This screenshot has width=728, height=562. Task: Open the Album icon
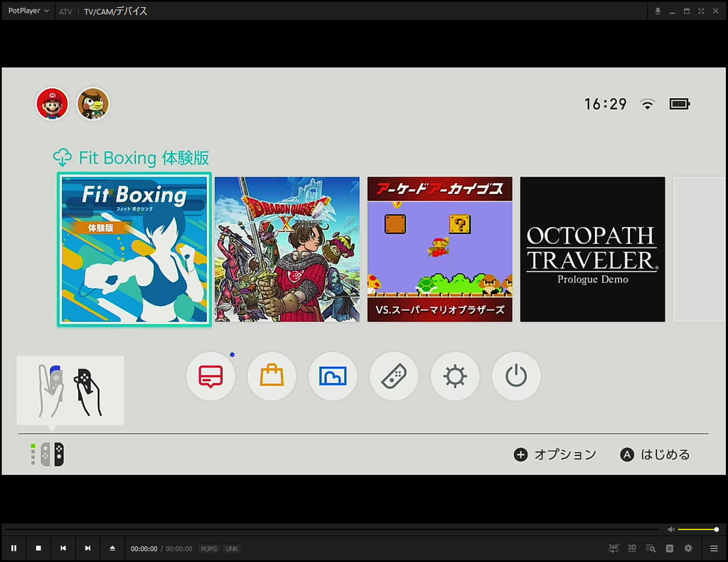coord(333,376)
